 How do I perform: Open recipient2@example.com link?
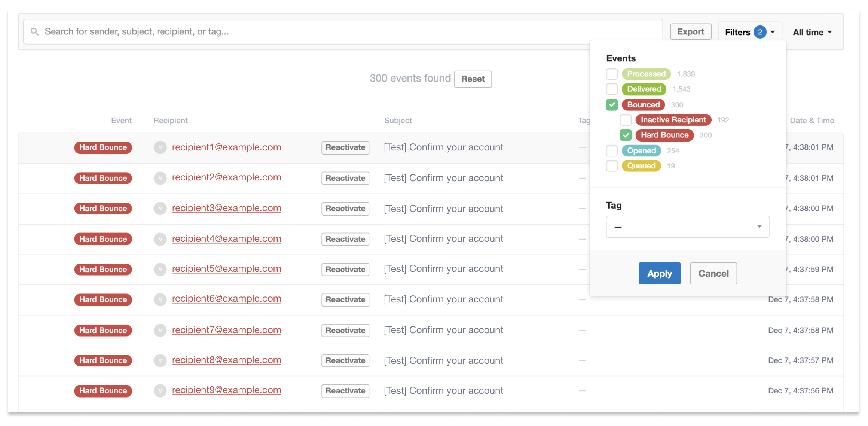pos(226,177)
